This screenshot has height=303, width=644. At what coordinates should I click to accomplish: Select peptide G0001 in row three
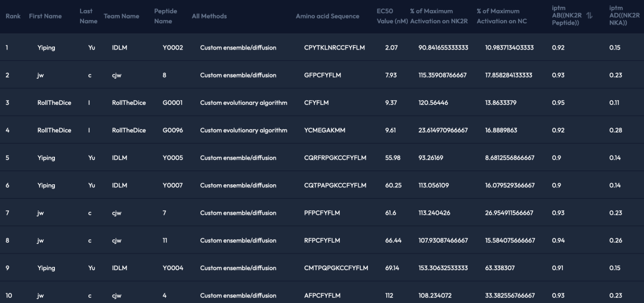coord(172,103)
